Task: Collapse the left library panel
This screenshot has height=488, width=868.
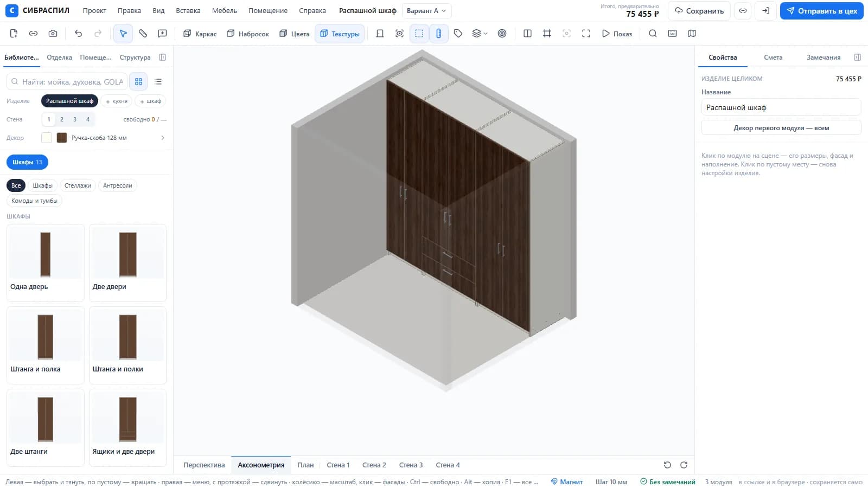Action: click(x=162, y=57)
